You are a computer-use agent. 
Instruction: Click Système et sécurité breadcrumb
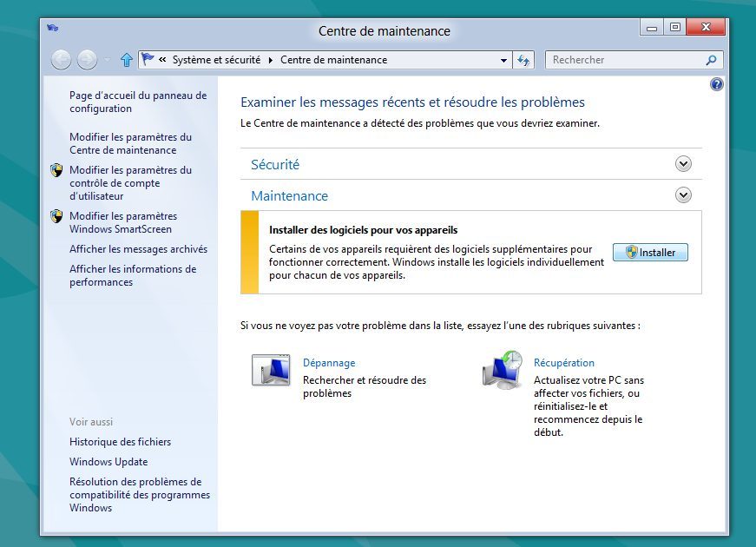click(216, 60)
